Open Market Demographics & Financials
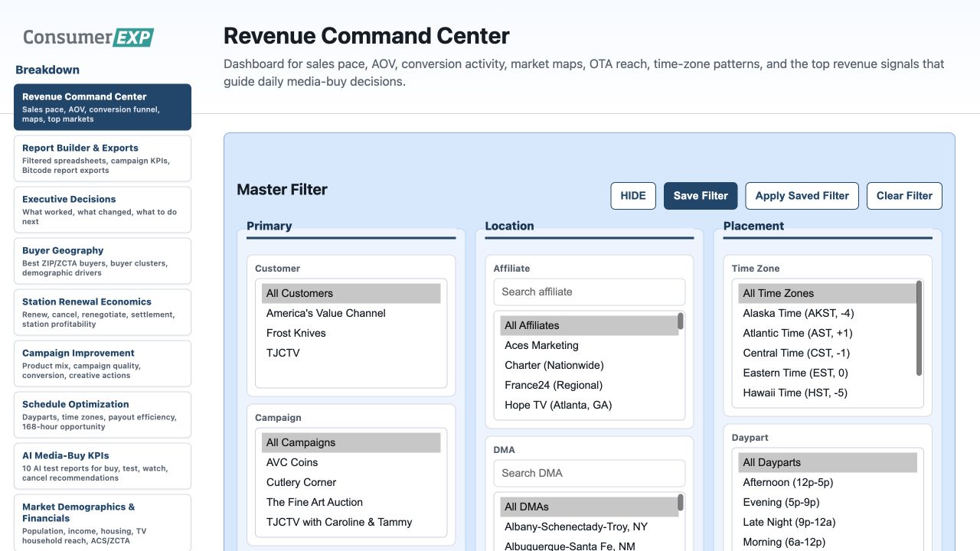980x551 pixels. point(103,523)
